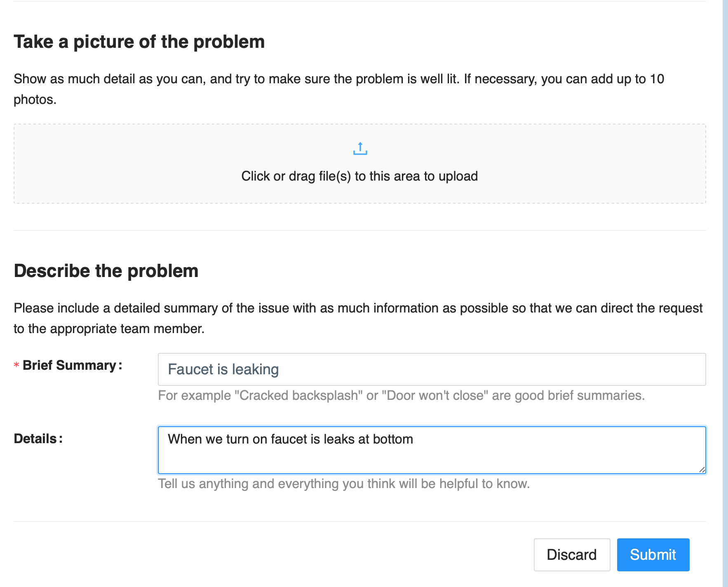Click the 'Describe the problem' heading
728x587 pixels.
[106, 271]
